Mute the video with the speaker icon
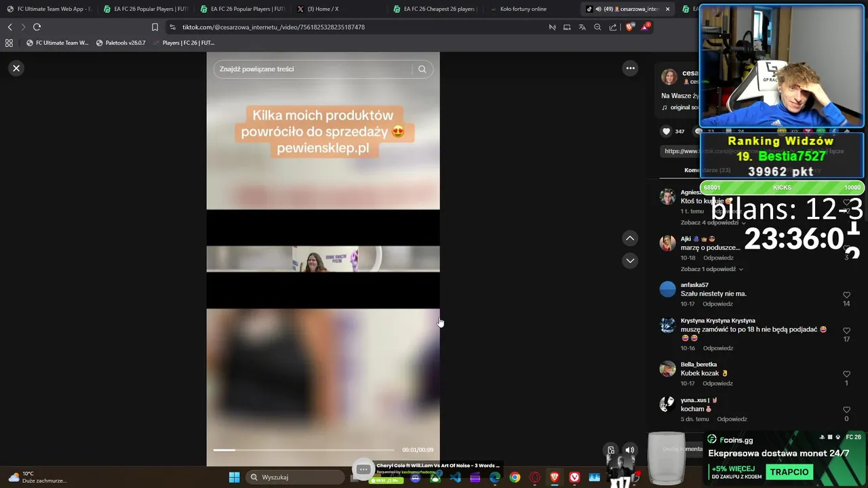Screen dimensions: 868x488 click(x=630, y=450)
